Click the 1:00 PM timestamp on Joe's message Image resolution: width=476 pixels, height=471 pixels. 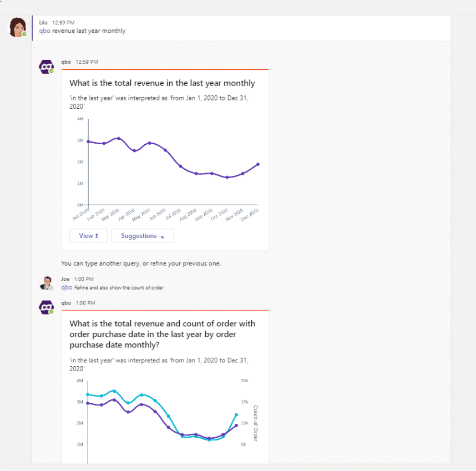(x=84, y=279)
